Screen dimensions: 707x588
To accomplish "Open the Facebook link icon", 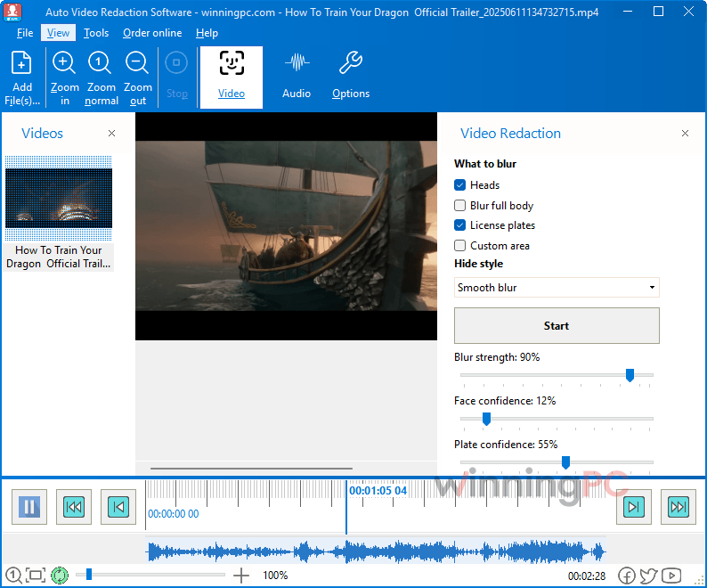I will coord(626,576).
